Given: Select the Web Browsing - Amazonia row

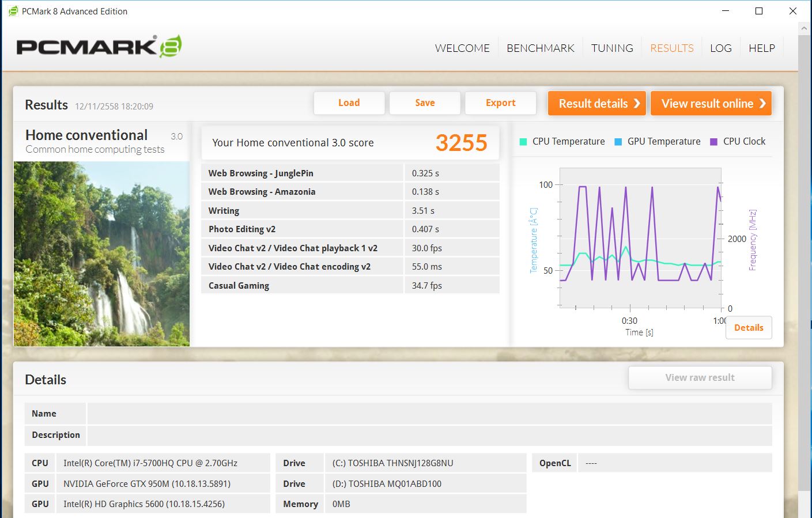Looking at the screenshot, I should [350, 192].
